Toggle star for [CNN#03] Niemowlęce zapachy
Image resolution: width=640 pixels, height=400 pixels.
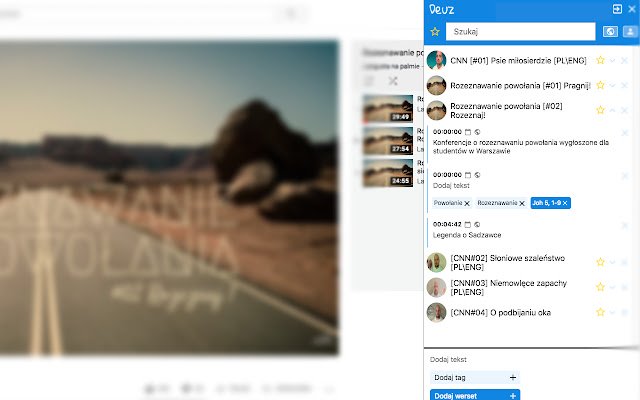point(600,287)
